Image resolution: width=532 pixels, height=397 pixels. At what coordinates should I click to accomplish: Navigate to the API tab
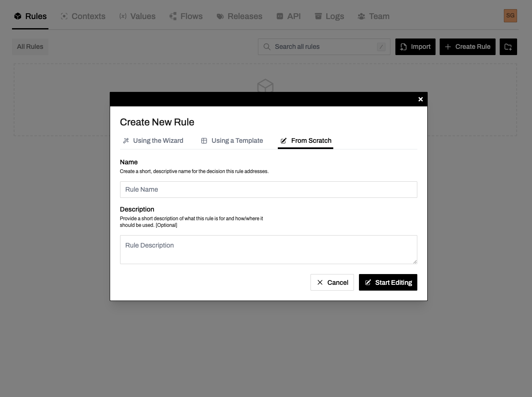point(289,17)
